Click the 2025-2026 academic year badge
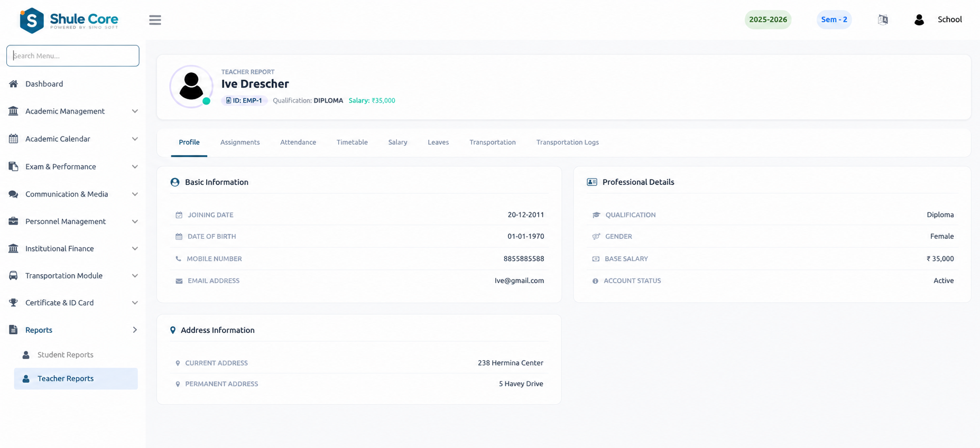Viewport: 980px width, 448px height. click(768, 20)
